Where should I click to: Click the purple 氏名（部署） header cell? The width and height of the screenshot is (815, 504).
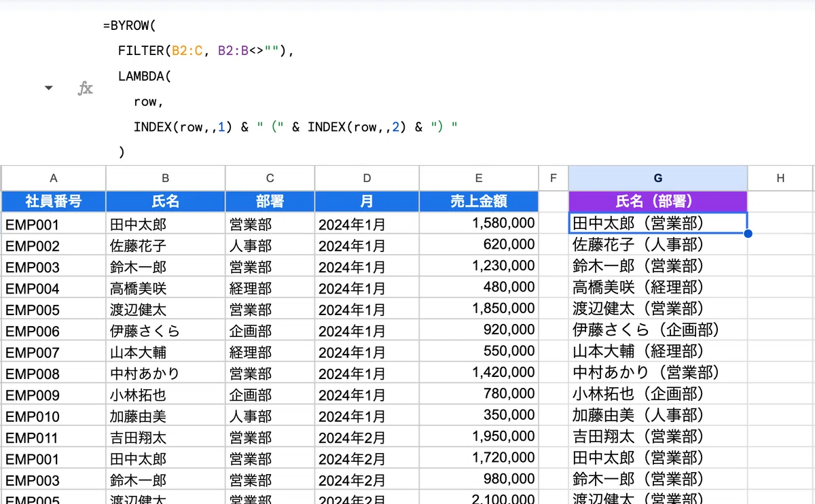(x=657, y=201)
